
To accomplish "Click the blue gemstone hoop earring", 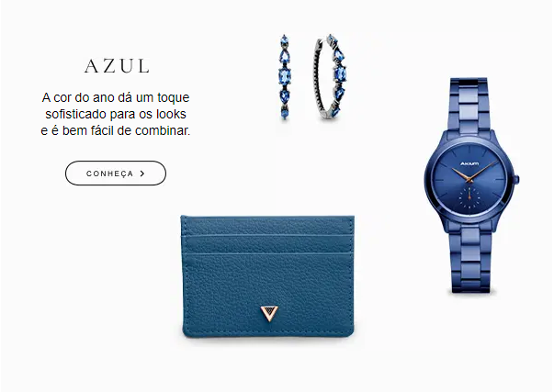I will coord(330,77).
